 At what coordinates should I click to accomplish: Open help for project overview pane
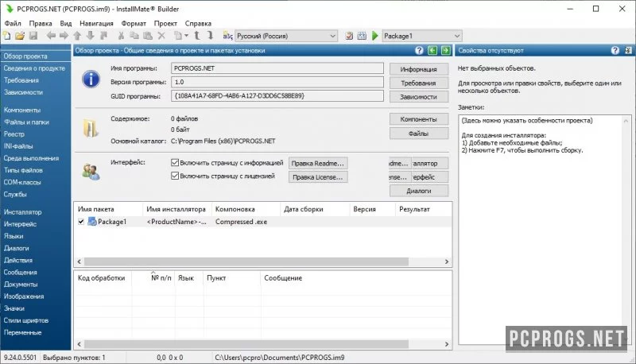(419, 50)
